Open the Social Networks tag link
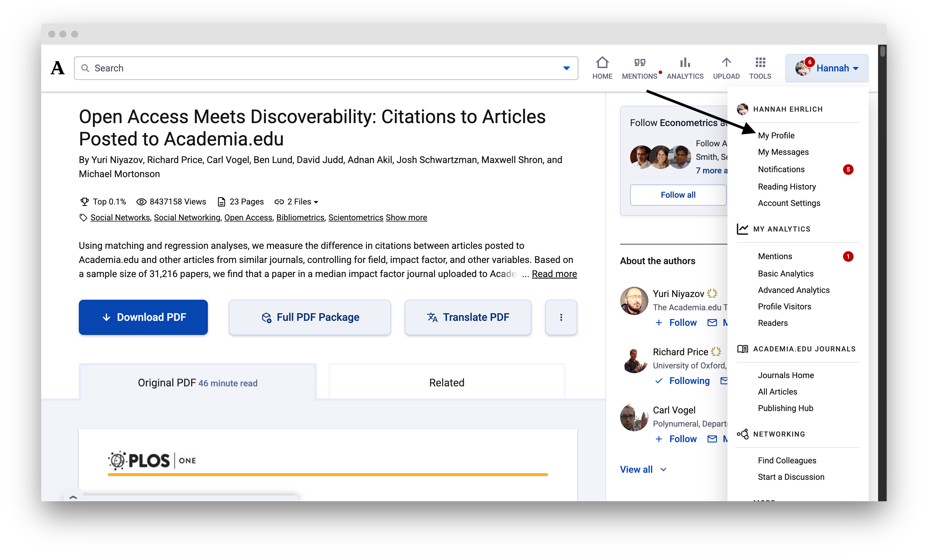Viewport: 928px width, 560px height. (x=120, y=217)
